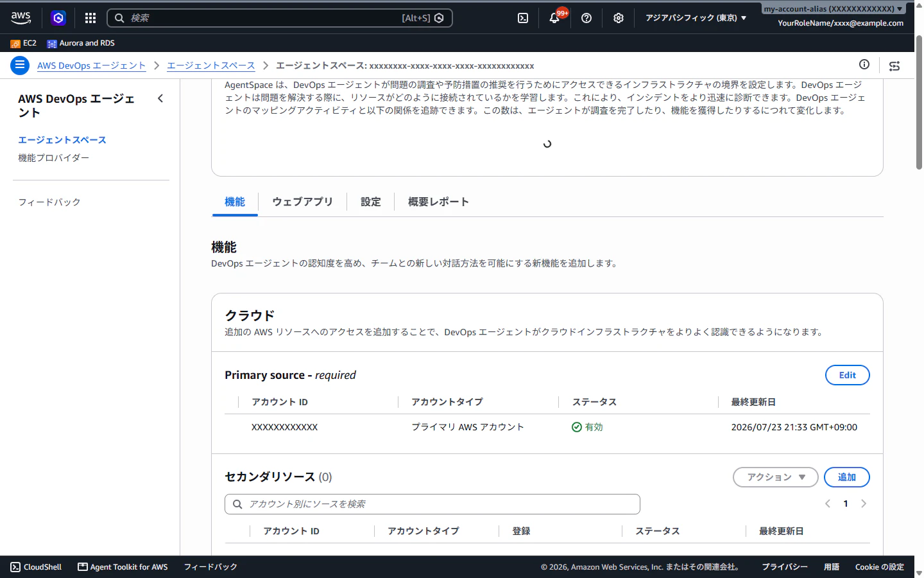This screenshot has width=924, height=578.
Task: Open 機能プロバイダー in the side navigation
Action: [x=53, y=158]
